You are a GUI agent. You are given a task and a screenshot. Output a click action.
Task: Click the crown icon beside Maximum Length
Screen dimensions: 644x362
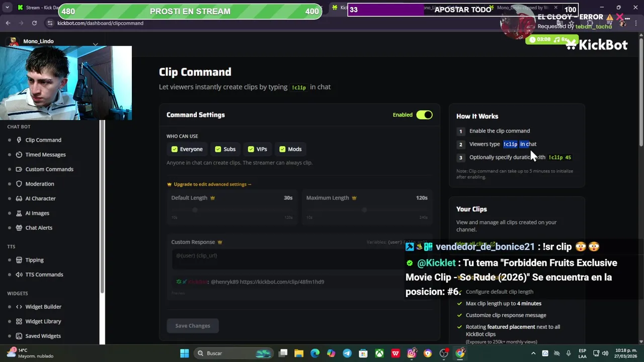354,198
